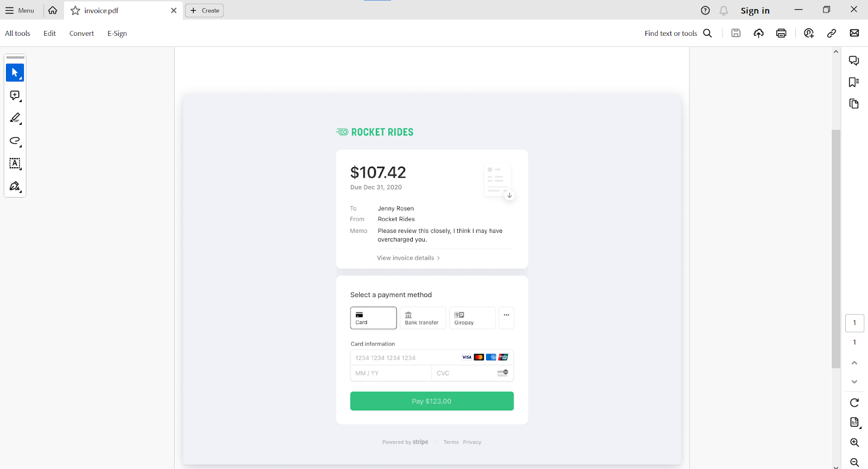Share the file via link icon
The image size is (868, 469).
coord(831,33)
